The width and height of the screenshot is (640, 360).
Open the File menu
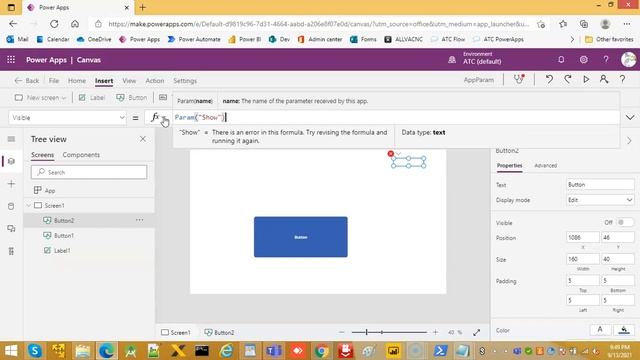54,81
